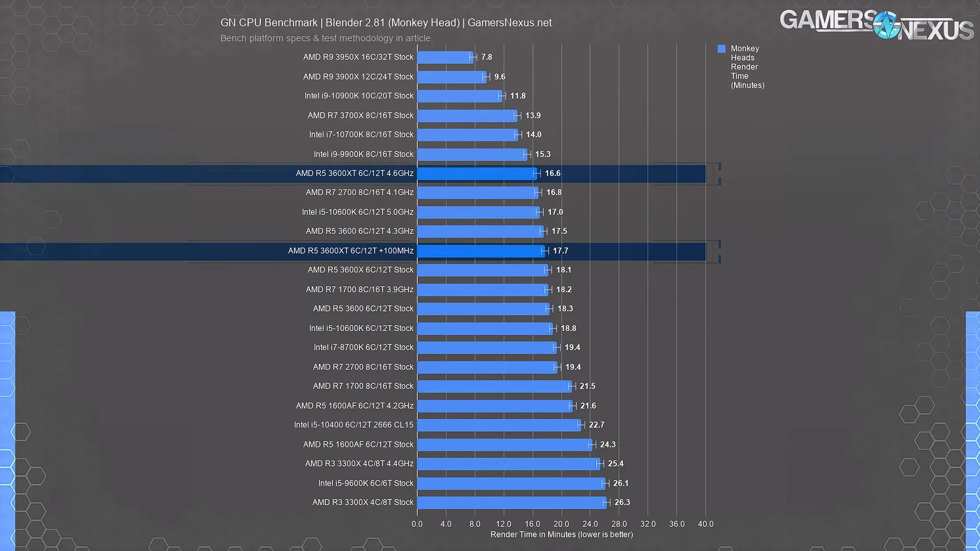Select the 'Intel i9-9900K 8C/16T Stock' label
This screenshot has height=551, width=980.
tap(363, 154)
